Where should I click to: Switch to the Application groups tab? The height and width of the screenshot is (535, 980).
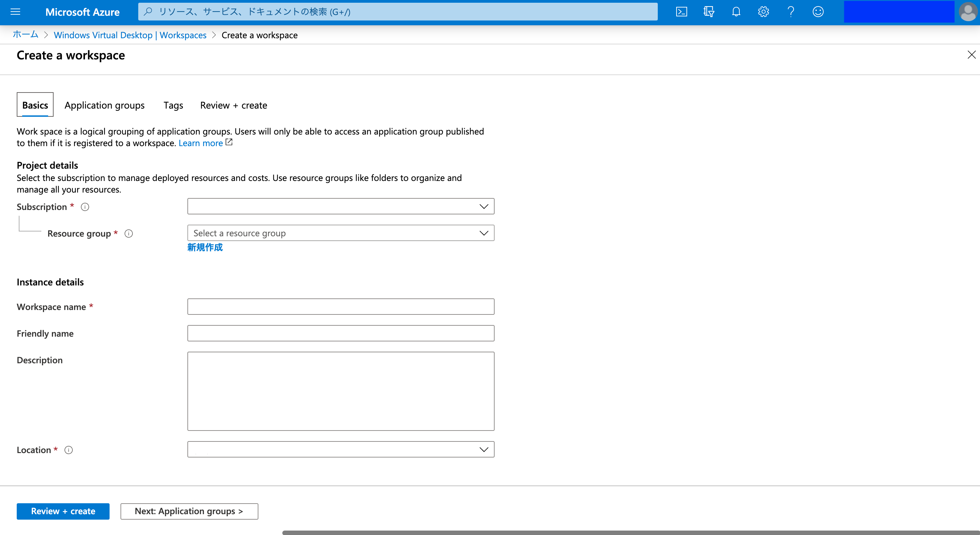[x=104, y=105]
